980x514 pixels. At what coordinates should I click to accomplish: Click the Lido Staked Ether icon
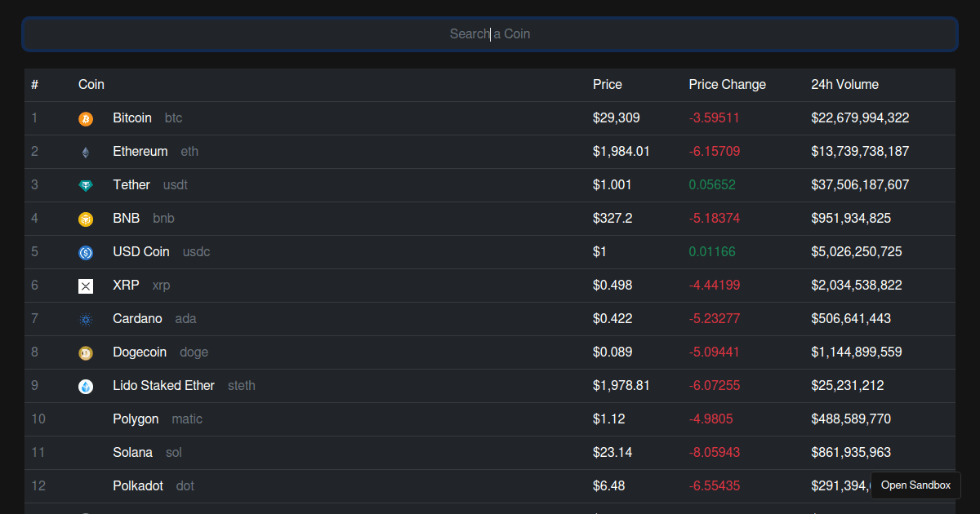tap(86, 387)
